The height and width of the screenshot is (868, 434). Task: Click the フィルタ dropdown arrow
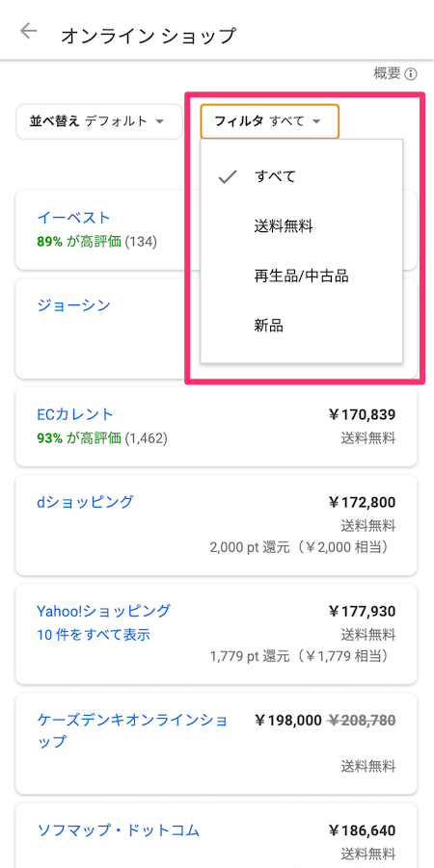point(316,121)
